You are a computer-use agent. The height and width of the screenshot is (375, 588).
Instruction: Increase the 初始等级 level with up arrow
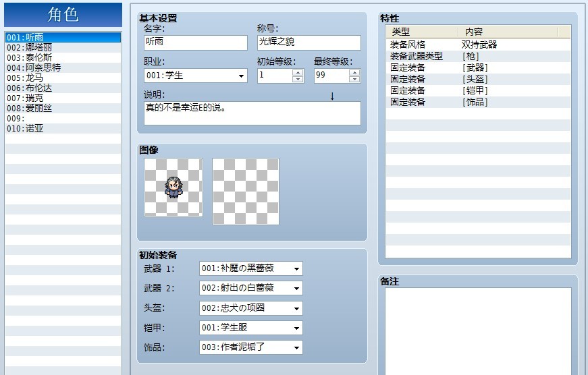click(x=298, y=72)
